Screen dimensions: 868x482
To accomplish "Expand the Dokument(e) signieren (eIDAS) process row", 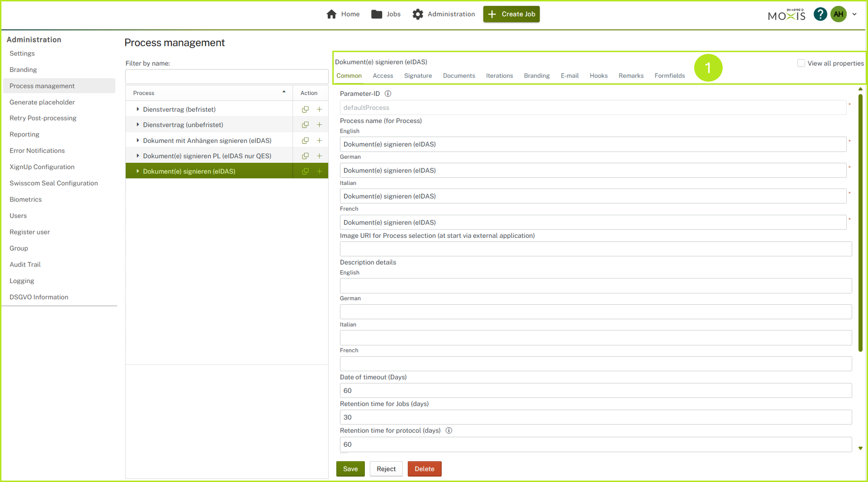I will click(137, 171).
